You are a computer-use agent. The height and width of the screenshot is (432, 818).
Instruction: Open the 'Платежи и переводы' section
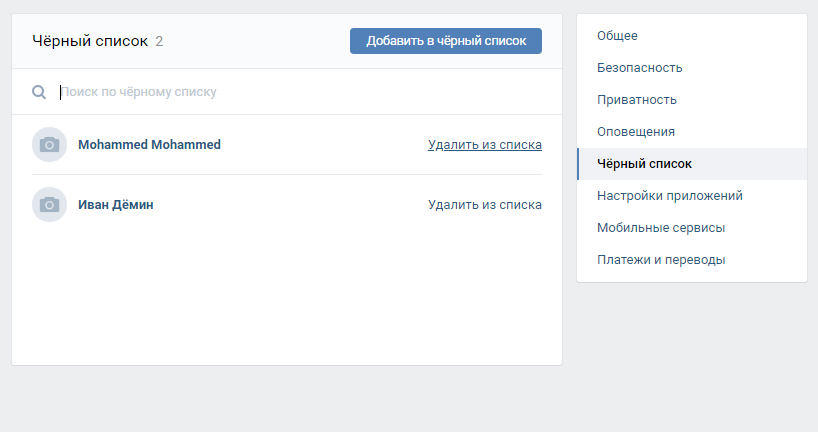(x=660, y=260)
